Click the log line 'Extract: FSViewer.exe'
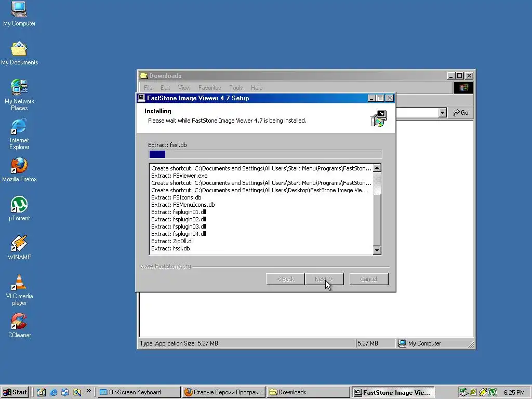This screenshot has height=399, width=532. [x=179, y=176]
